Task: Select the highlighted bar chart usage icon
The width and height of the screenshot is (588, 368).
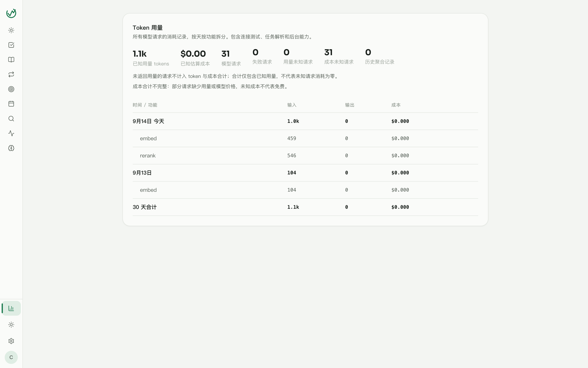Action: coord(11,308)
